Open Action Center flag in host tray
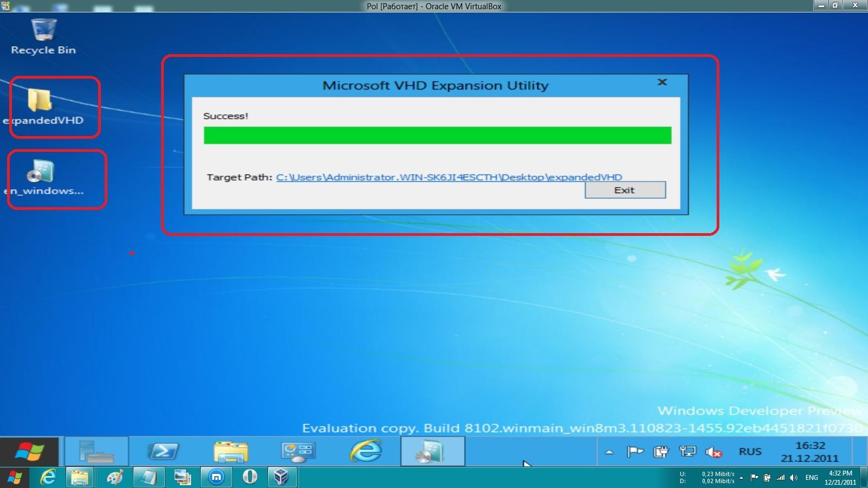 tap(754, 478)
